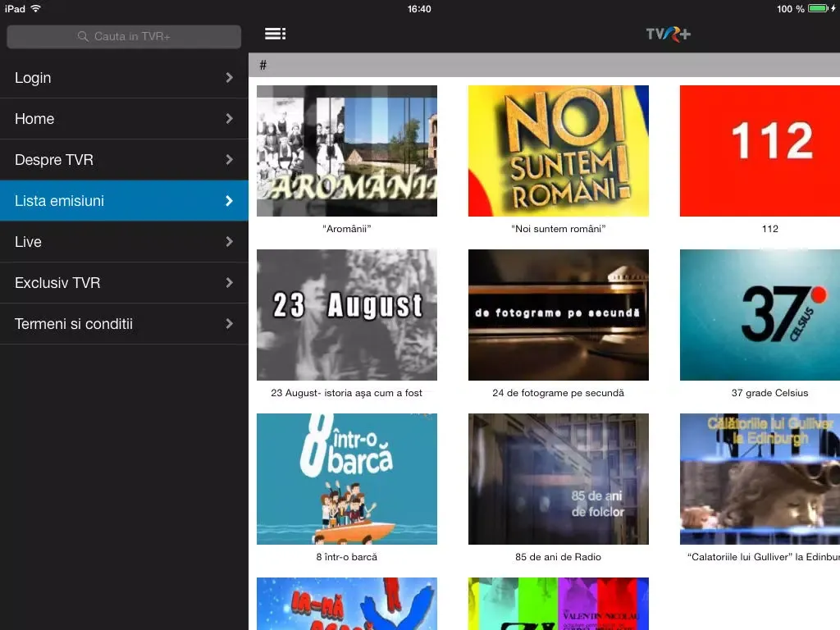This screenshot has height=630, width=840.
Task: Open Termeni si conditii page
Action: click(x=125, y=324)
